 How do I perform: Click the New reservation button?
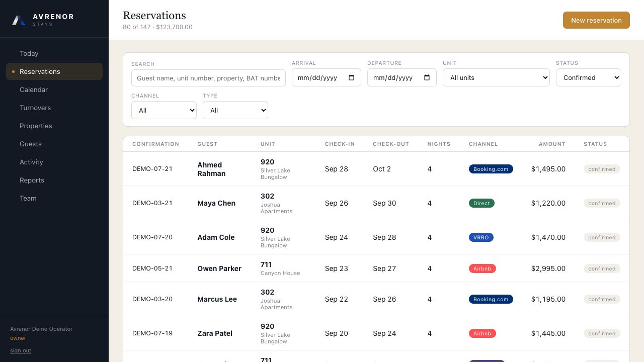click(x=596, y=20)
